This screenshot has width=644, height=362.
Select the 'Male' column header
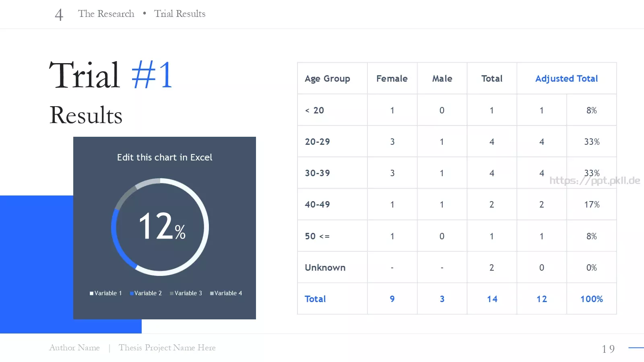coord(442,78)
